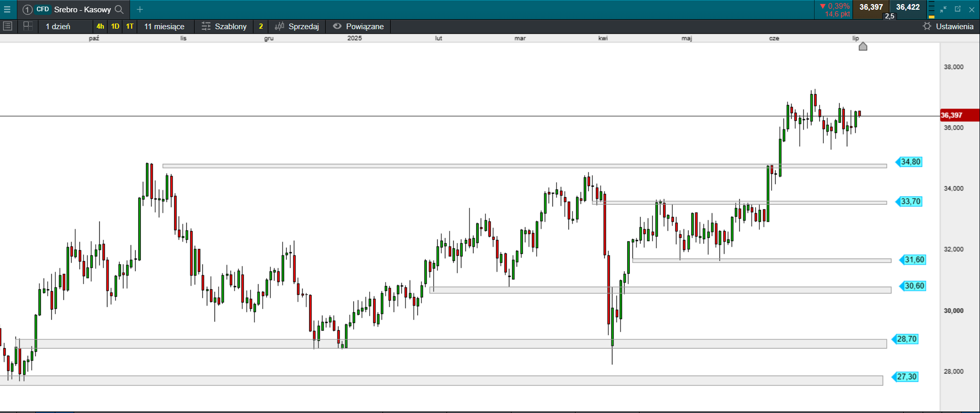Click the lut month label
The height and width of the screenshot is (413, 980).
(x=438, y=38)
